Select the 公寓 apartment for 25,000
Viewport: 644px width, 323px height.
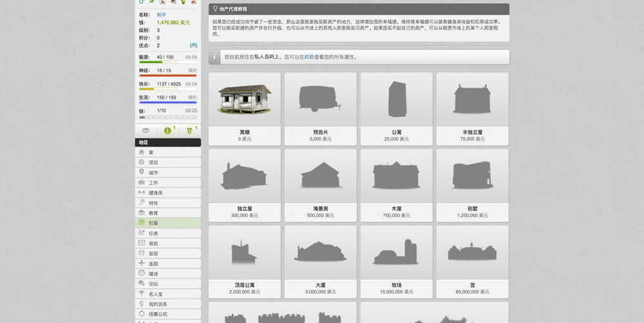pyautogui.click(x=397, y=109)
